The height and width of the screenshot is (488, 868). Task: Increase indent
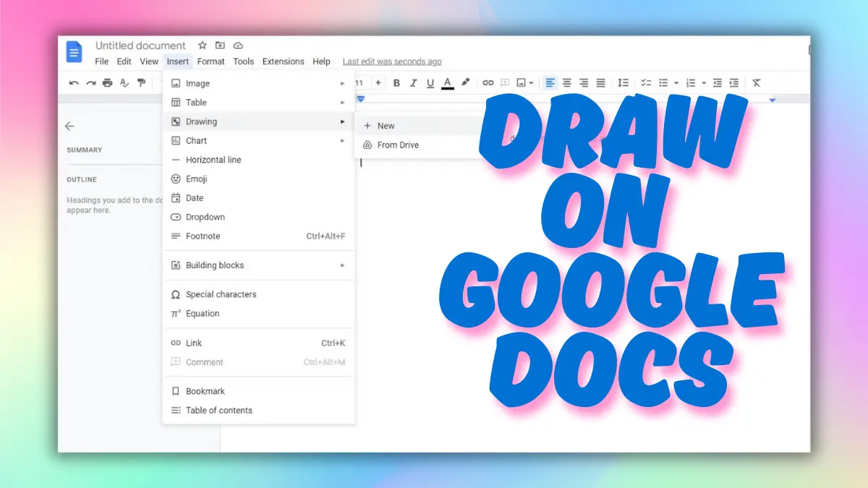click(x=734, y=83)
